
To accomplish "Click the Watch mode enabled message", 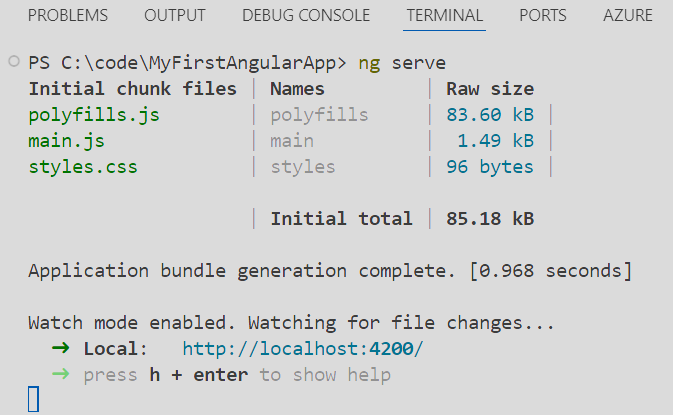I will tap(290, 323).
